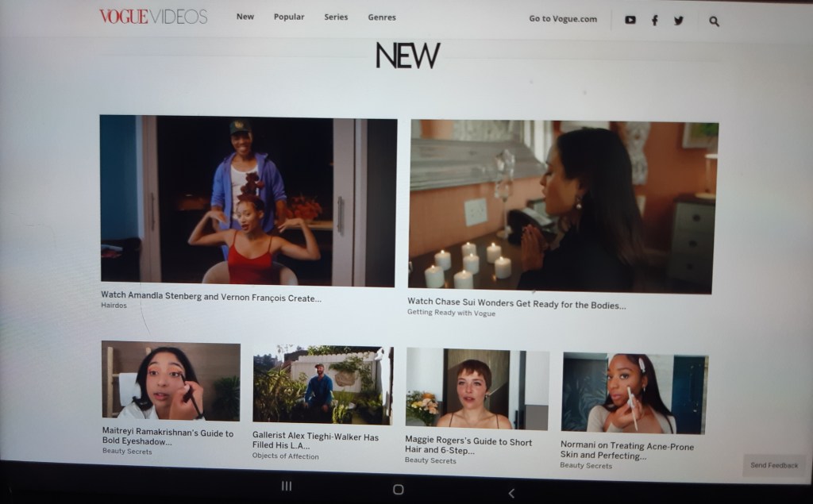Viewport: 813px width, 504px height.
Task: Play the Chase Sui Wonders video thumbnail
Action: click(x=562, y=206)
